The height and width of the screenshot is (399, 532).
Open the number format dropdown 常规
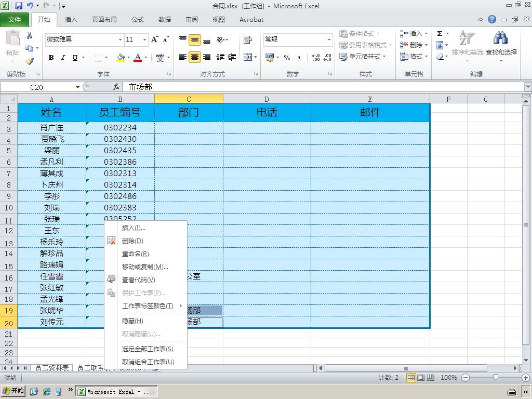click(329, 39)
